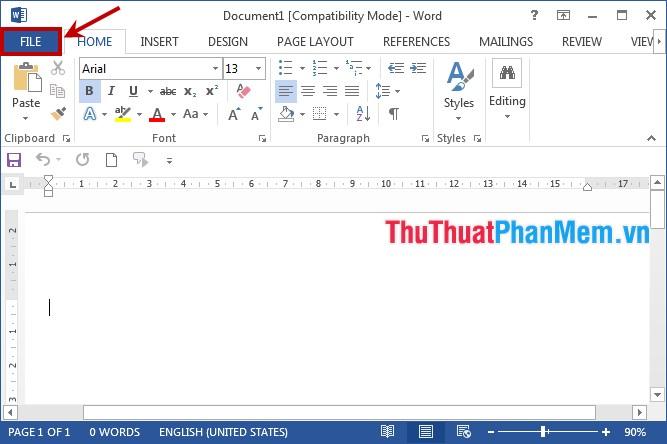Screen dimensions: 667x444
Task: Open Bullets list dropdown arrow
Action: [302, 68]
